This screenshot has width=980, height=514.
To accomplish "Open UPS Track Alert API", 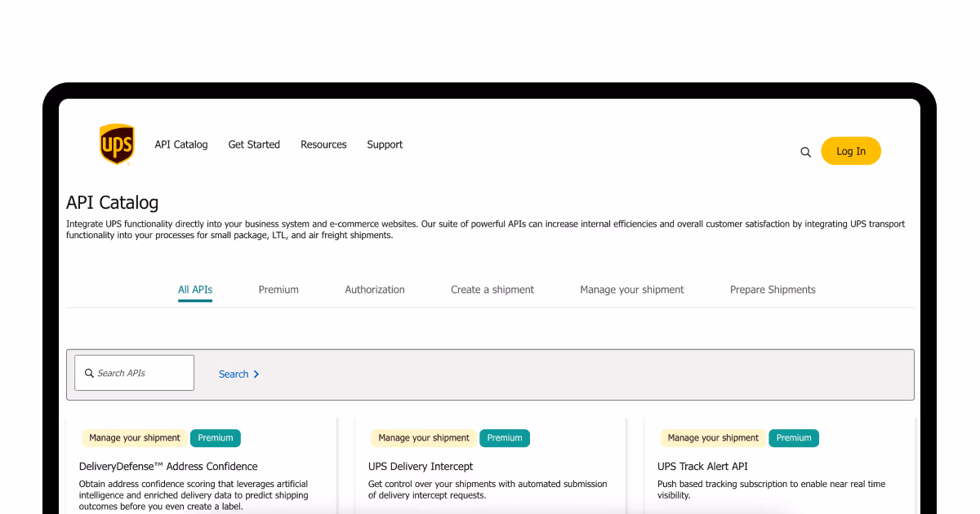I will pos(702,467).
